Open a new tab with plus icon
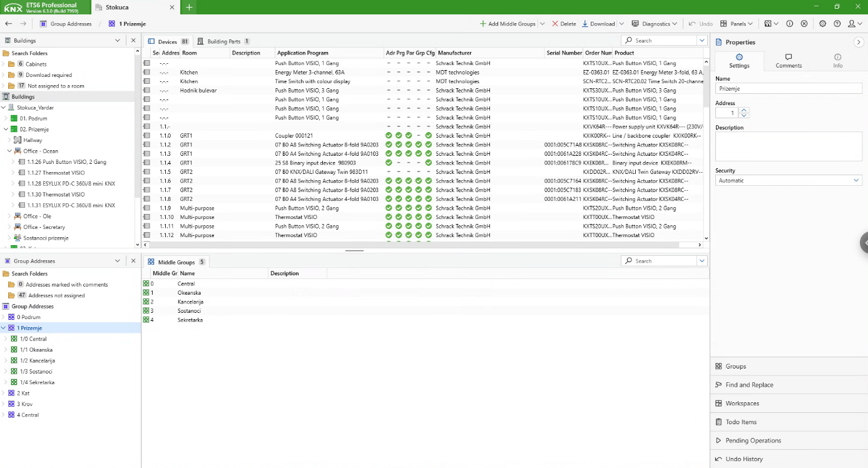The width and height of the screenshot is (868, 468). (x=189, y=7)
